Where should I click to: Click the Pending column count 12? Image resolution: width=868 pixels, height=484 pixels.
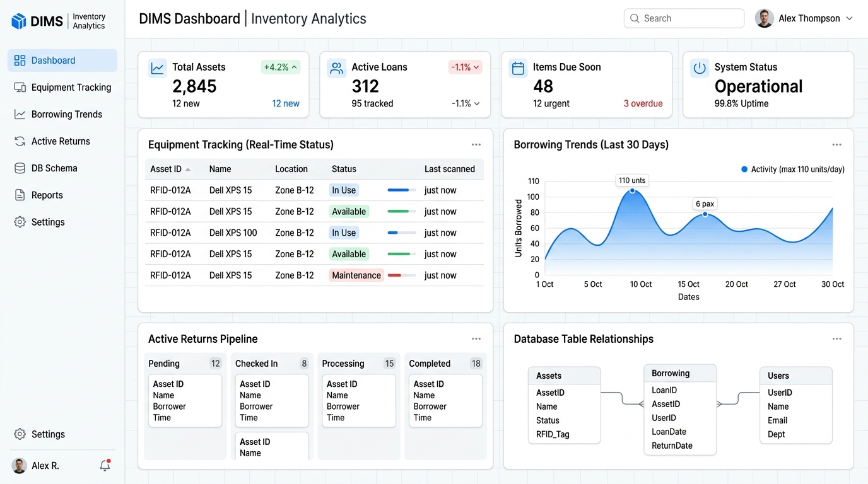pyautogui.click(x=216, y=364)
